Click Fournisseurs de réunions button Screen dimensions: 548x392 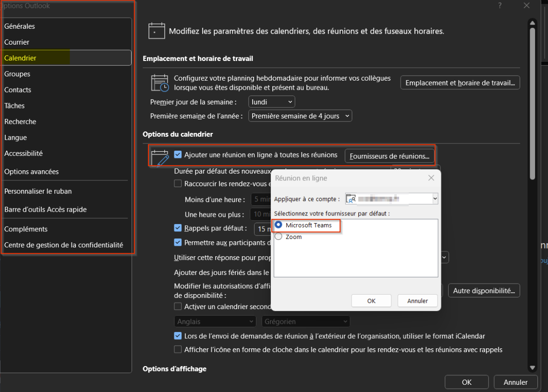pyautogui.click(x=390, y=156)
